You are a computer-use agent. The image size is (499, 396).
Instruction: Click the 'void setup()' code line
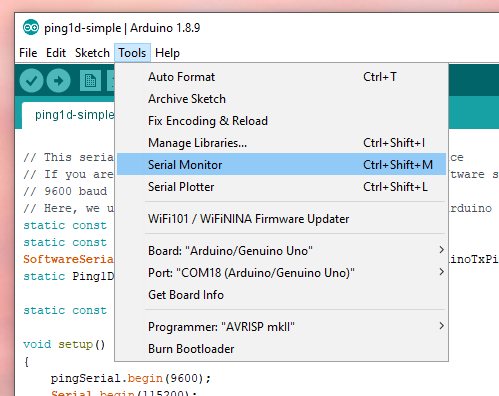click(64, 344)
